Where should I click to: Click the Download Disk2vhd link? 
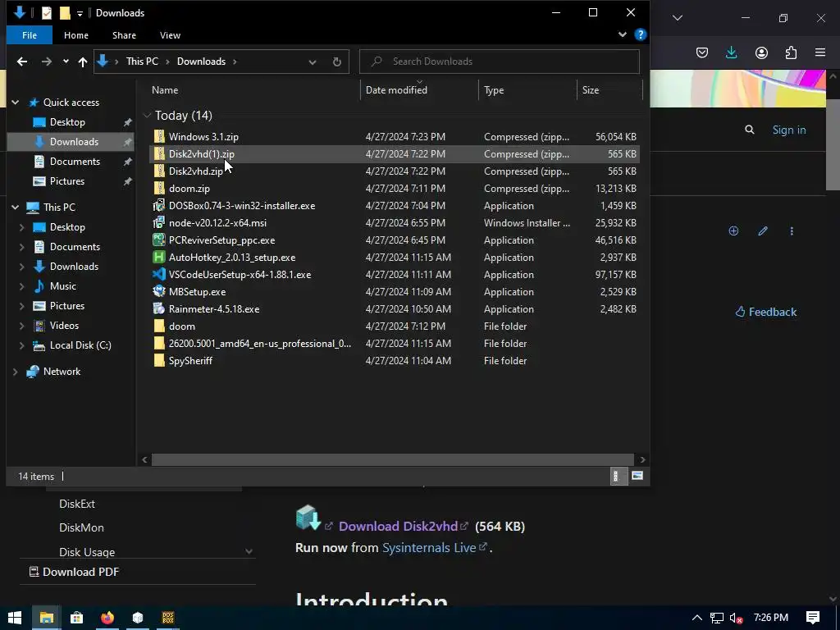pyautogui.click(x=398, y=526)
